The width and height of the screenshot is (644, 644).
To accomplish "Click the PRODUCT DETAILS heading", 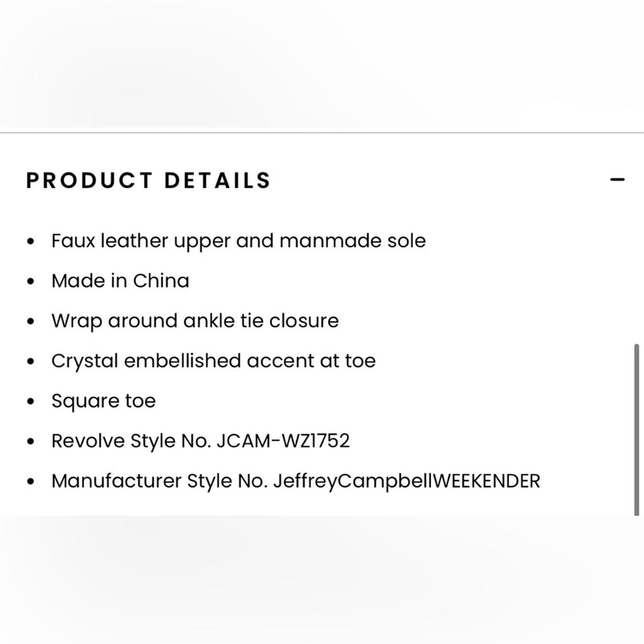I will 148,180.
